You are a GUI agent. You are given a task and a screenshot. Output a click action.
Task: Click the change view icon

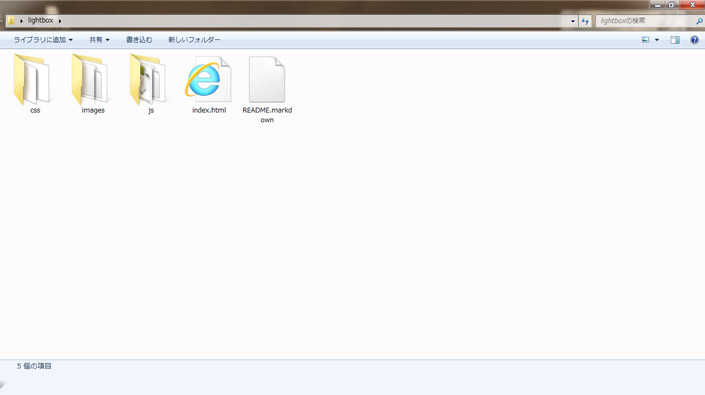[645, 40]
